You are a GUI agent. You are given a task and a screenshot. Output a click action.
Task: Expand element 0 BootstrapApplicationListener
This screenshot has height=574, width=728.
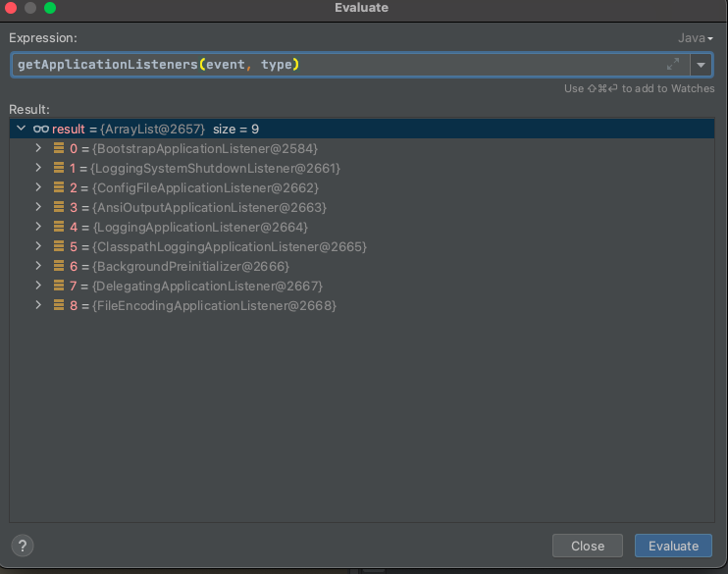point(38,148)
